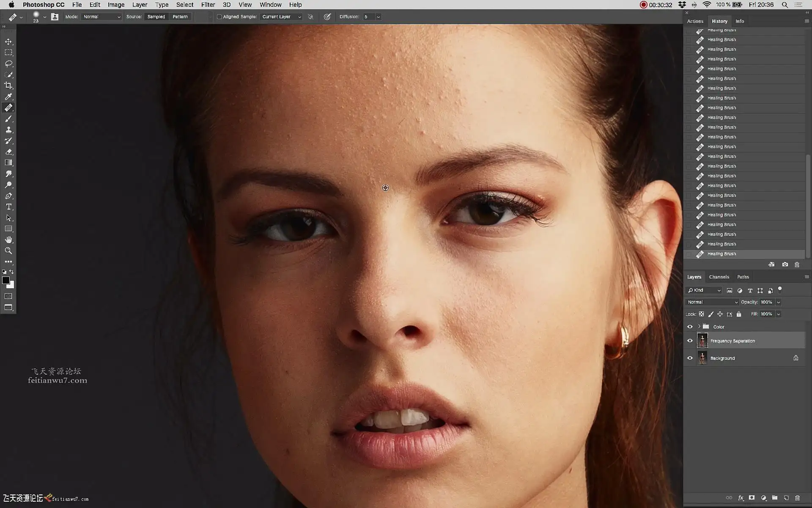Viewport: 812px width, 508px height.
Task: Set healing source to Pattern
Action: 180,17
